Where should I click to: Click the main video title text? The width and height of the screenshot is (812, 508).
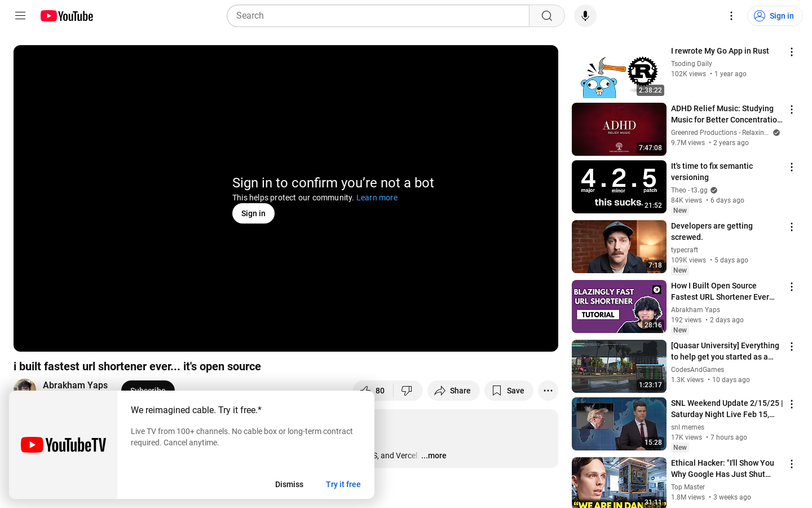point(137,366)
